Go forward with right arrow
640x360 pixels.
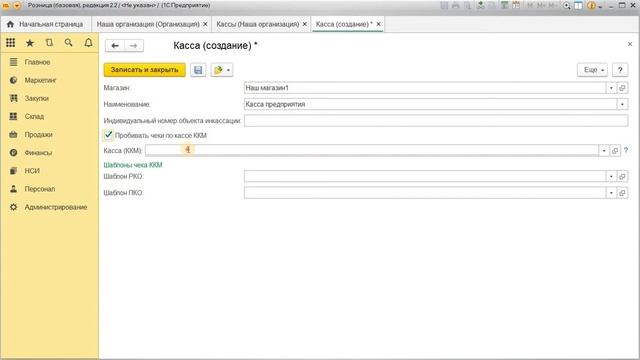pyautogui.click(x=133, y=46)
